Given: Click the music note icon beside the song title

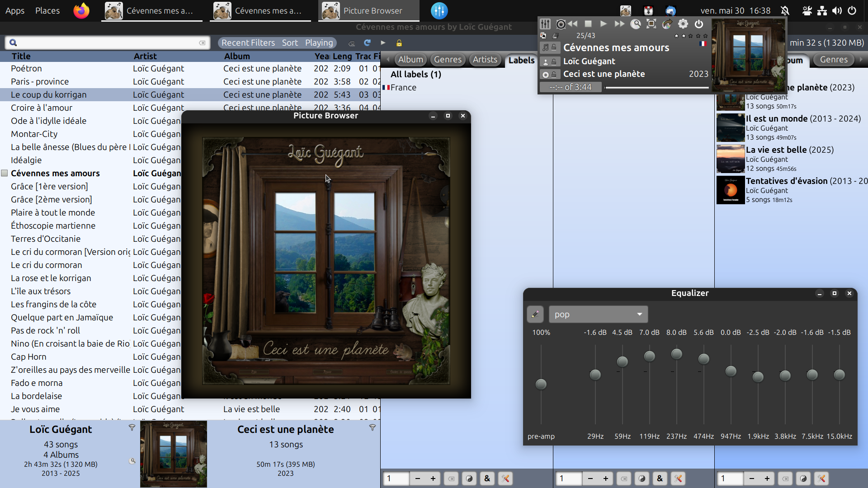Looking at the screenshot, I should (546, 48).
